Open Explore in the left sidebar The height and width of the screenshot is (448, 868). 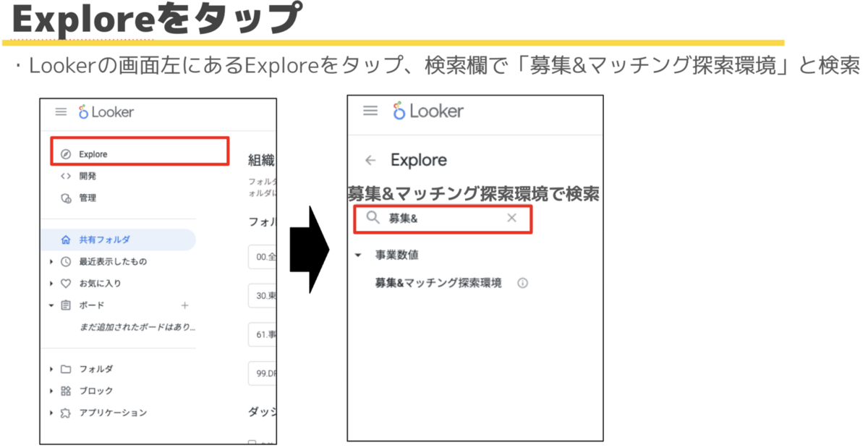93,154
